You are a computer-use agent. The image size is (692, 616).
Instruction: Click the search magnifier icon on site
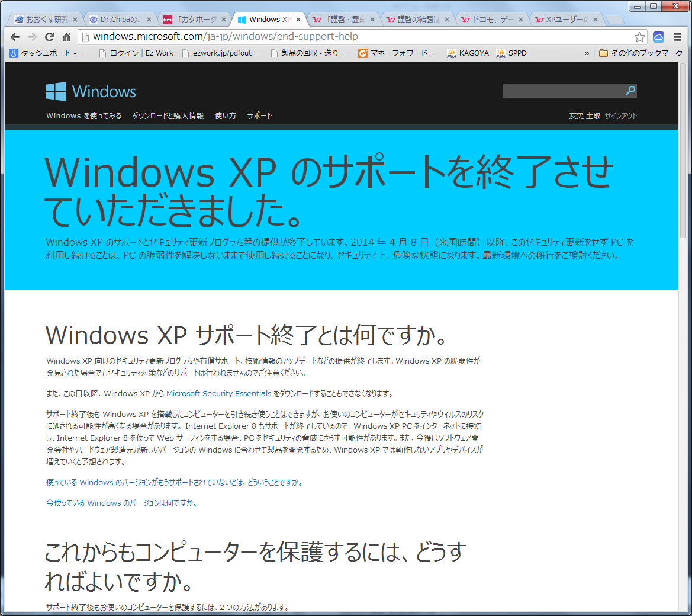point(630,91)
